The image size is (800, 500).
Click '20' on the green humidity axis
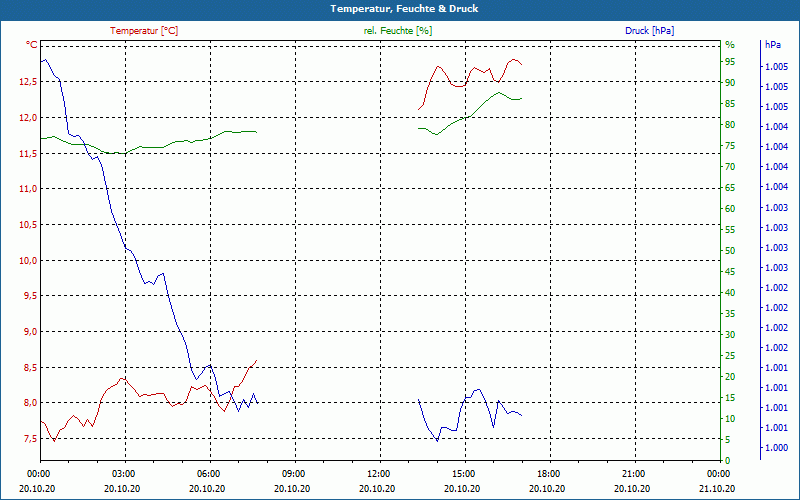[x=730, y=377]
